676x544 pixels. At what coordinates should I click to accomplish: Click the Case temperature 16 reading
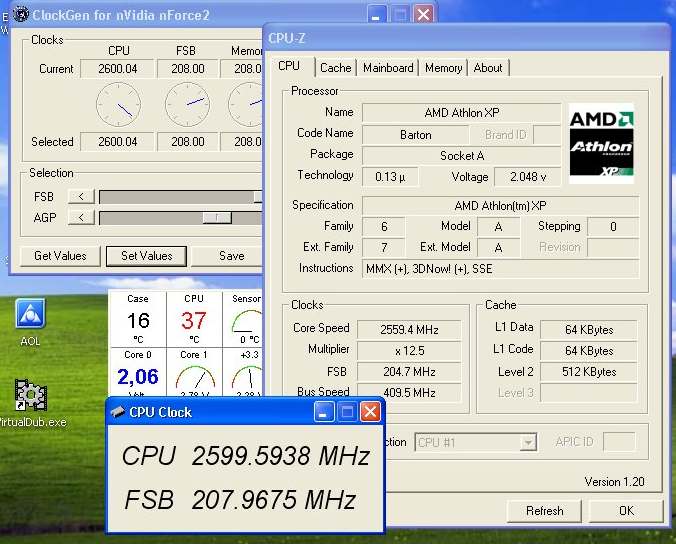pos(138,321)
